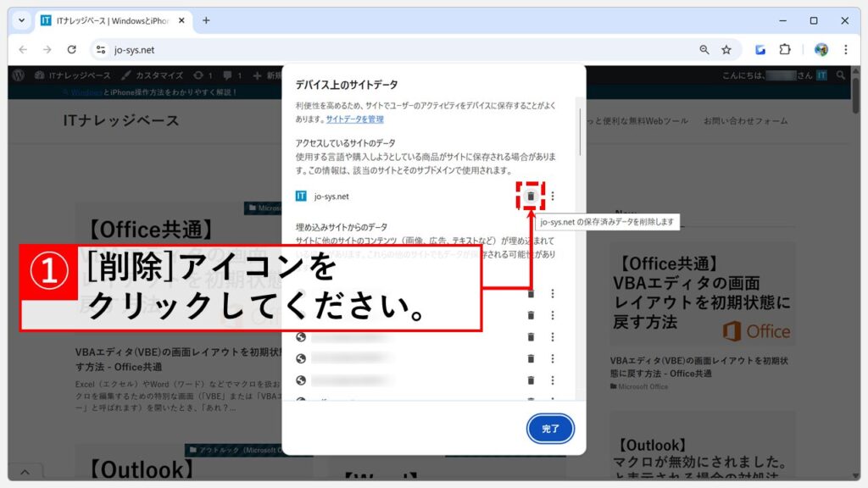This screenshot has width=868, height=488.
Task: Open the Chrome profile avatar
Action: point(821,50)
